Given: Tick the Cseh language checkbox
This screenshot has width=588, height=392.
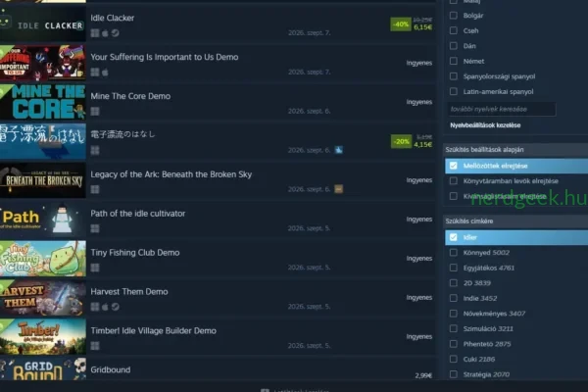Looking at the screenshot, I should (x=454, y=30).
